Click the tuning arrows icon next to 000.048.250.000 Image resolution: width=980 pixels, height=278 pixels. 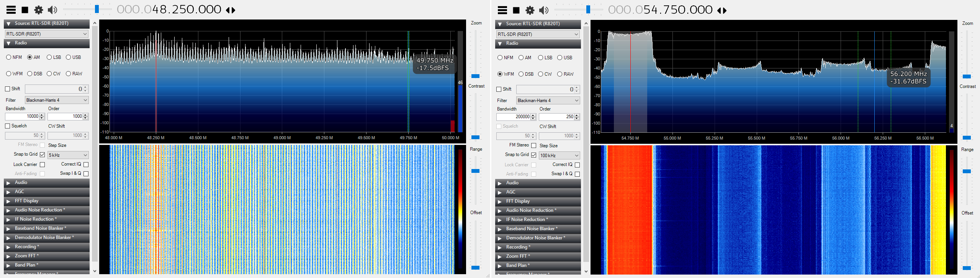coord(231,10)
